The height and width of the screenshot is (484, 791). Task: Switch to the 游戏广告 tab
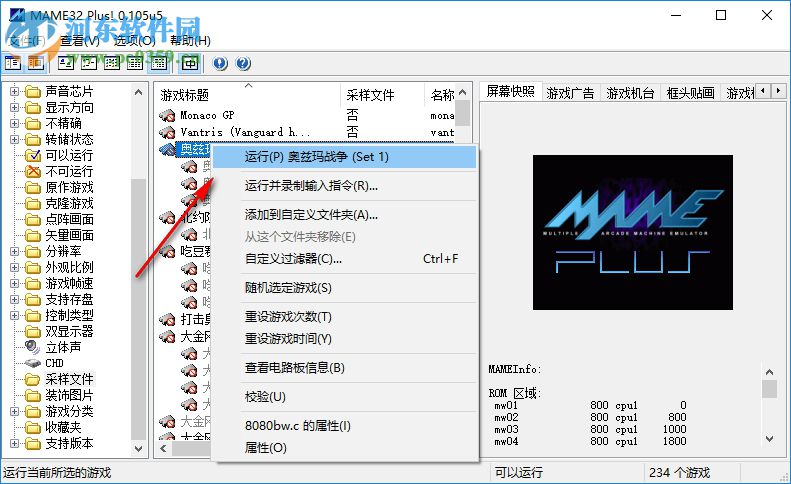(570, 93)
